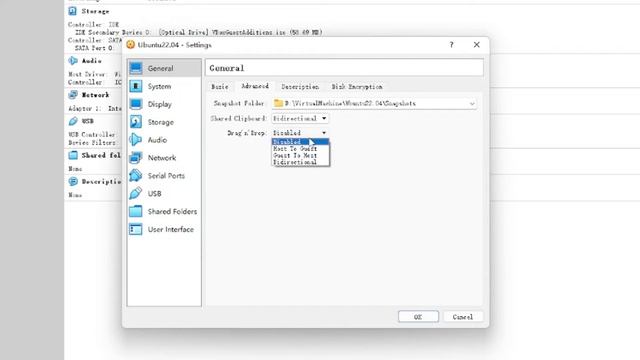Open the Shared Clipboard dropdown
The image size is (640, 360).
300,118
